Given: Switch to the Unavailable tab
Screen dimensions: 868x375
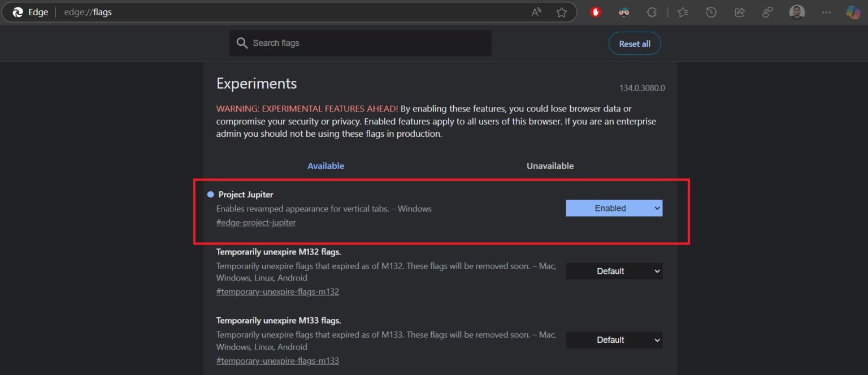Looking at the screenshot, I should pyautogui.click(x=549, y=166).
